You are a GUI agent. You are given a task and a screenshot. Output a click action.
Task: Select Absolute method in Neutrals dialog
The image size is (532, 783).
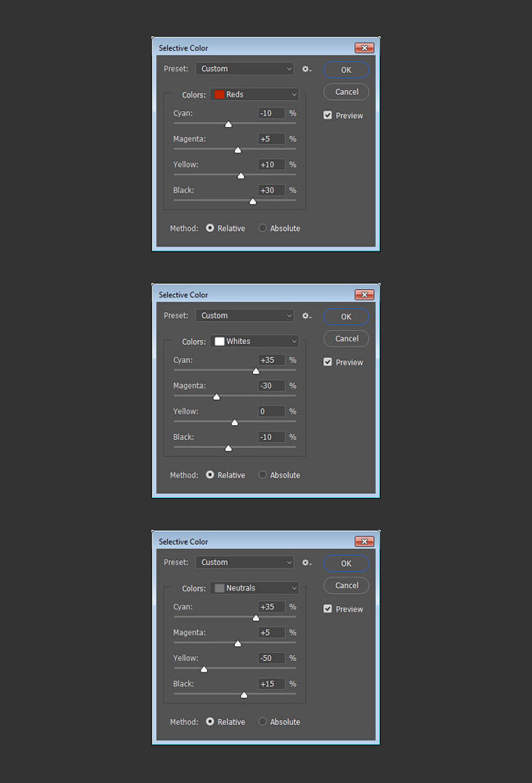(x=263, y=721)
